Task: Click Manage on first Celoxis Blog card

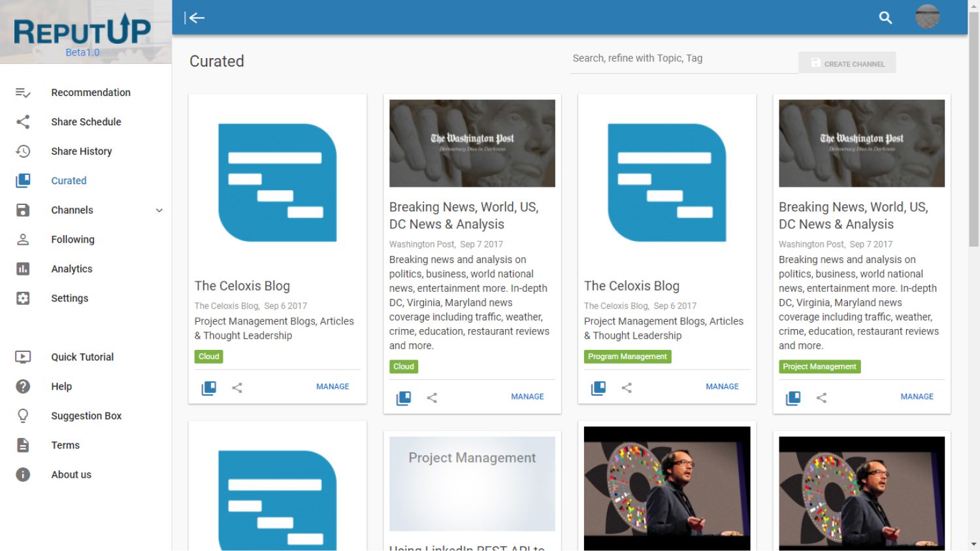Action: coord(333,386)
